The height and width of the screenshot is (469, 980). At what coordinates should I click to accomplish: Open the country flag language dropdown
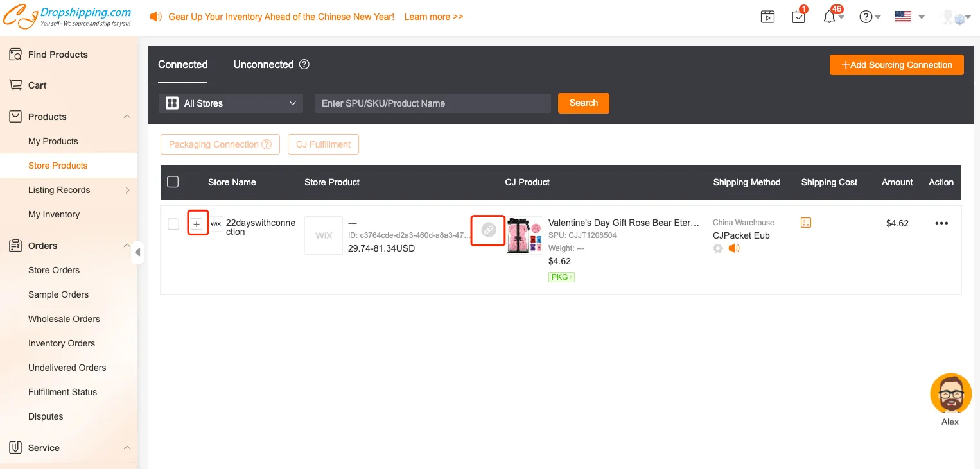909,17
